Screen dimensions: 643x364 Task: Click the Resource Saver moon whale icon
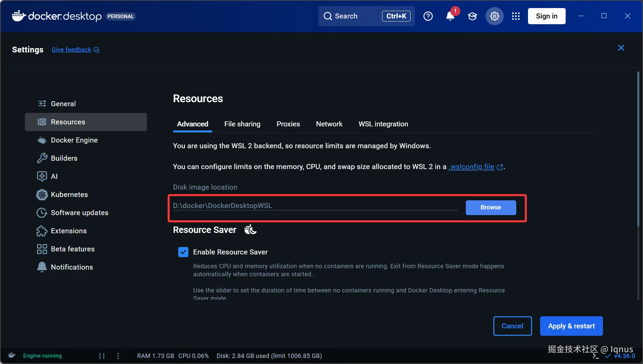coord(251,230)
